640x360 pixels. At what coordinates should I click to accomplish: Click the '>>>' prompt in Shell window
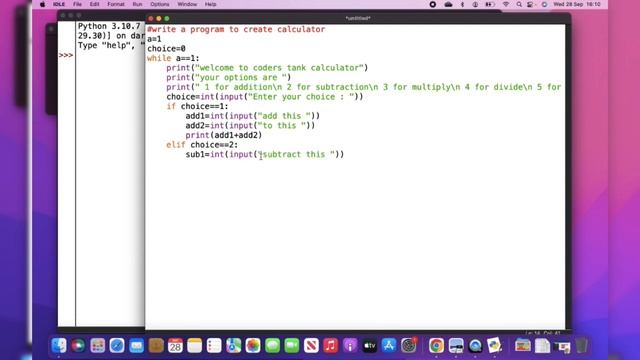66,55
